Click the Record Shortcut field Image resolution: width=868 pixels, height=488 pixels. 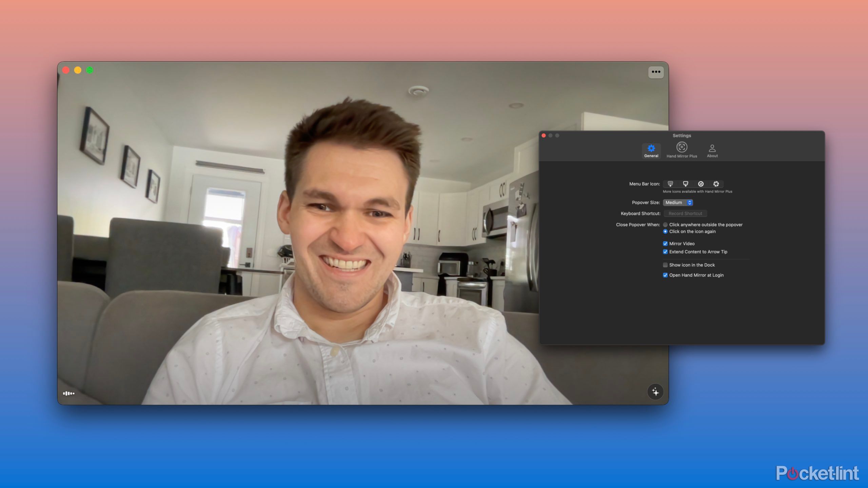point(685,213)
